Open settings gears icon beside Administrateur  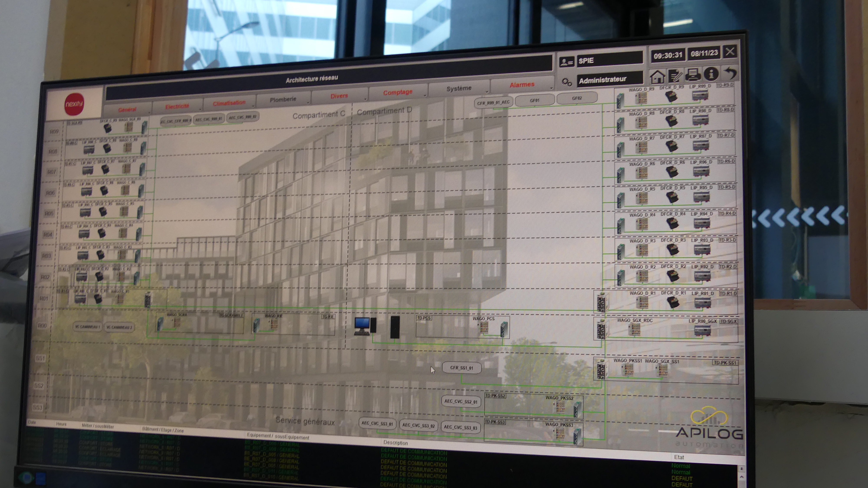click(566, 82)
